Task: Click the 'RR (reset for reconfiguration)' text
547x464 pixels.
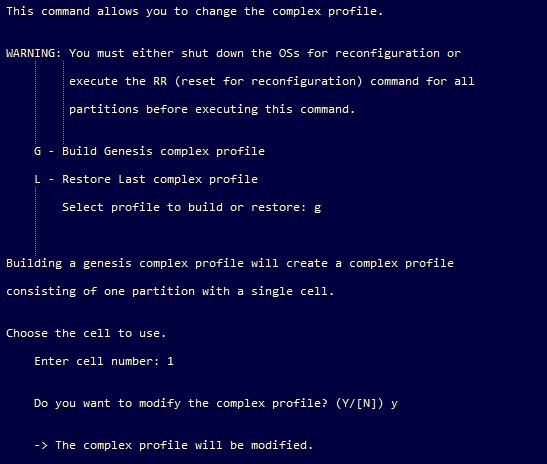Action: [257, 81]
